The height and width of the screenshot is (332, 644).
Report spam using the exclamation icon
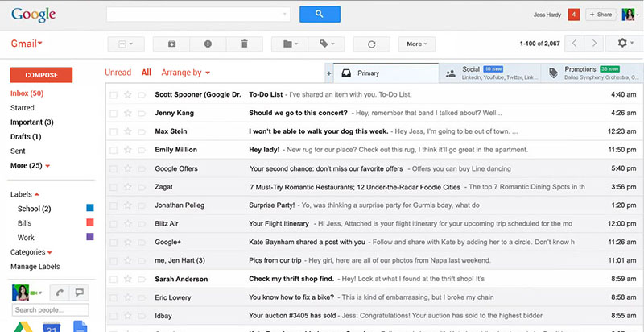[x=208, y=44]
